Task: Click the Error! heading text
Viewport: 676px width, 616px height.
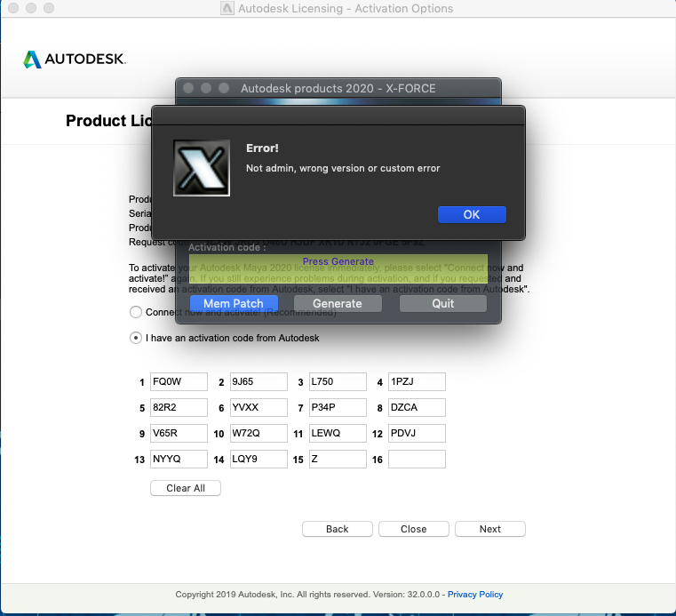Action: [262, 148]
